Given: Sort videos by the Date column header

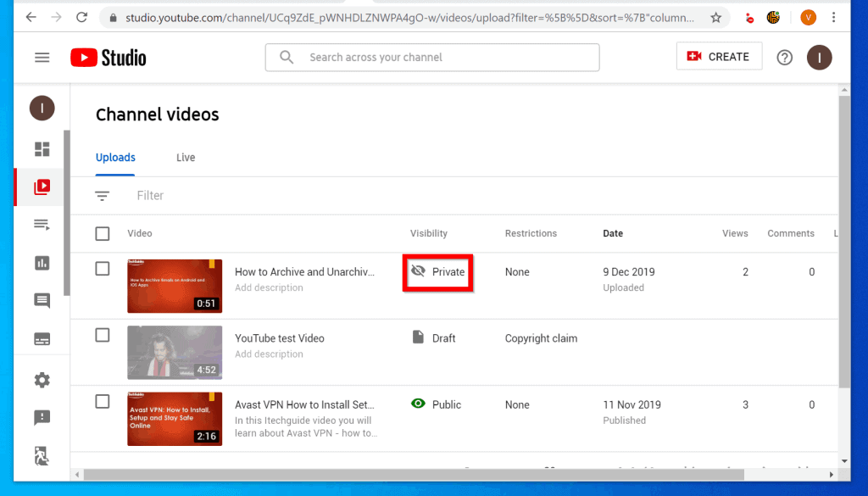Looking at the screenshot, I should (x=613, y=233).
